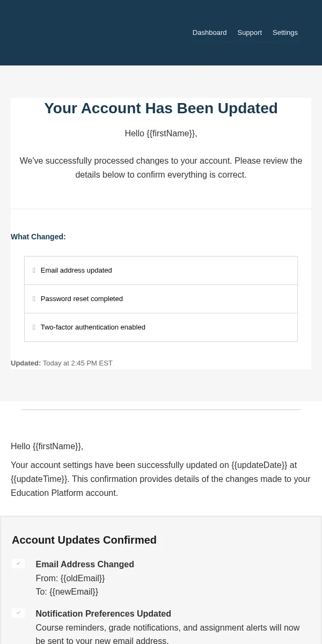Click the Email Address Changed title
The height and width of the screenshot is (644, 322).
coord(85,565)
